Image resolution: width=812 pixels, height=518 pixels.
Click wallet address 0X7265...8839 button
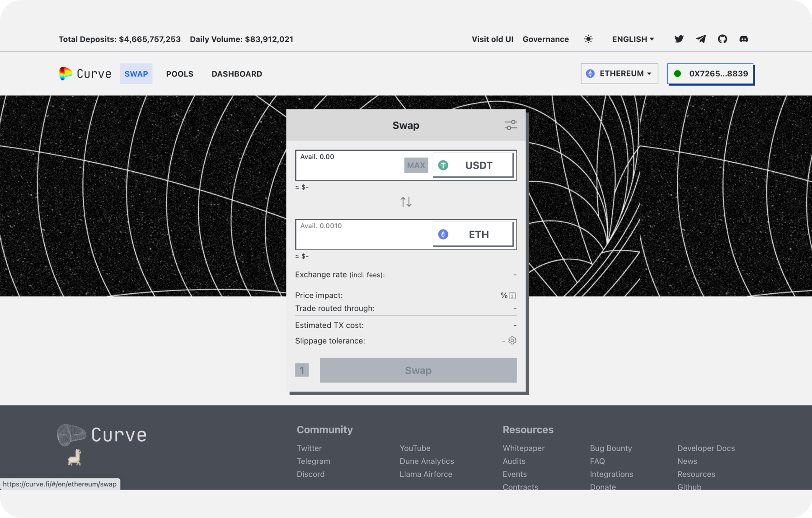710,74
